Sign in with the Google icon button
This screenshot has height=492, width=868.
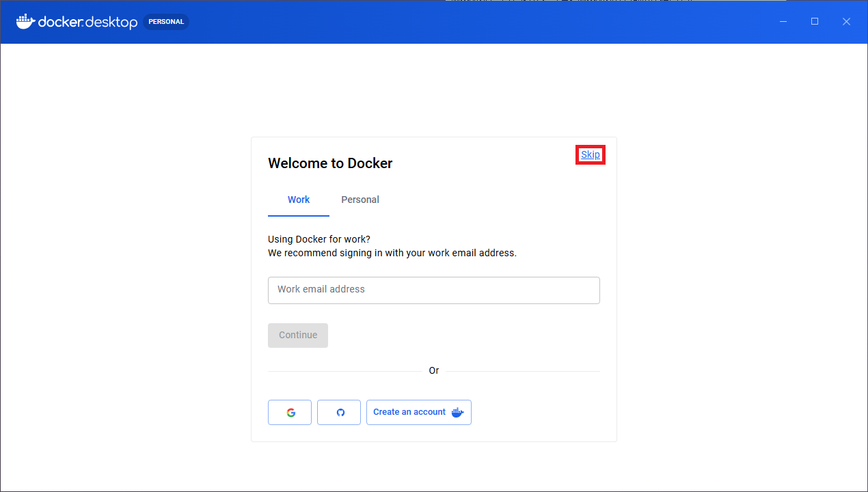(290, 413)
